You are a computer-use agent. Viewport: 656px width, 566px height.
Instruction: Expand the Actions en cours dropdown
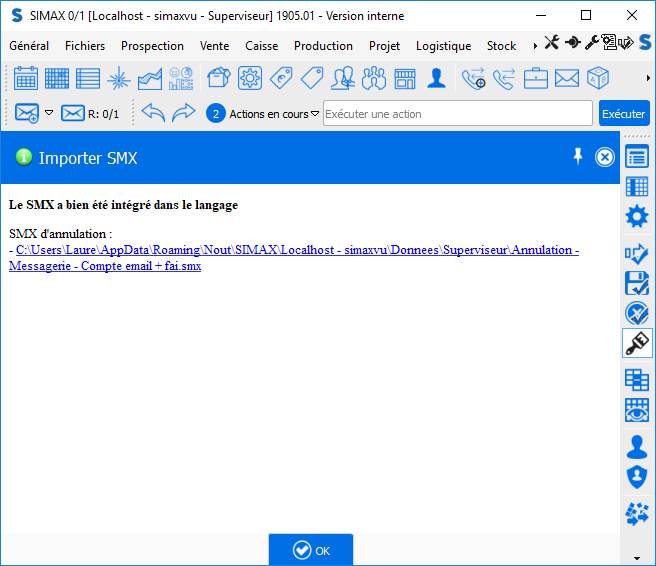(315, 114)
